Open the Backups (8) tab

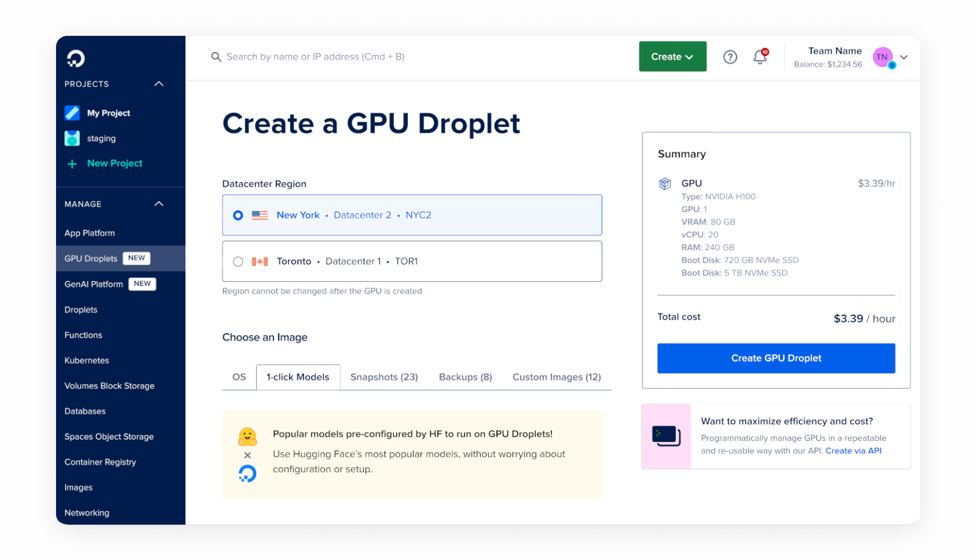click(x=466, y=377)
